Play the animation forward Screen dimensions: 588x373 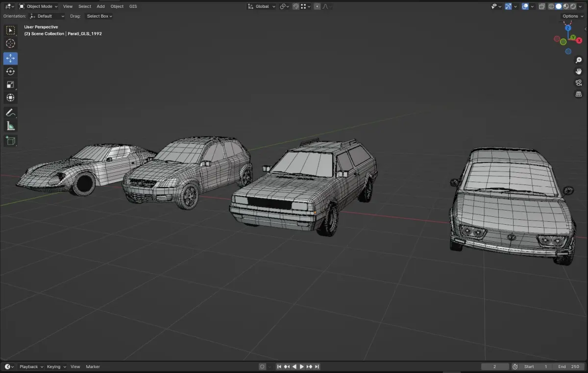302,367
